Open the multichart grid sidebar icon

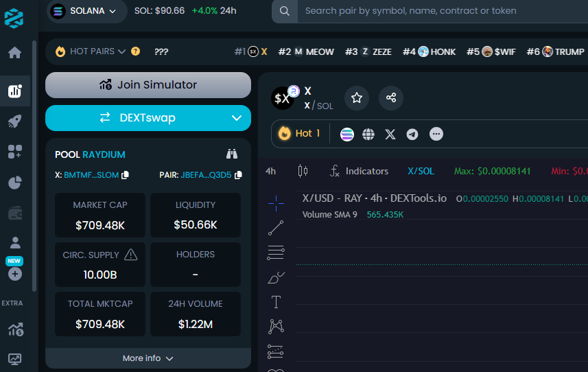pos(15,152)
